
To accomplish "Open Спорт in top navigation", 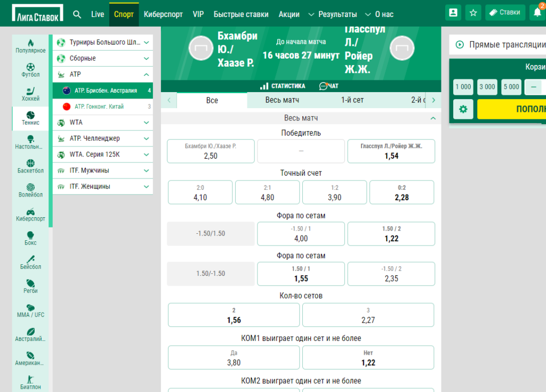I will (x=124, y=14).
